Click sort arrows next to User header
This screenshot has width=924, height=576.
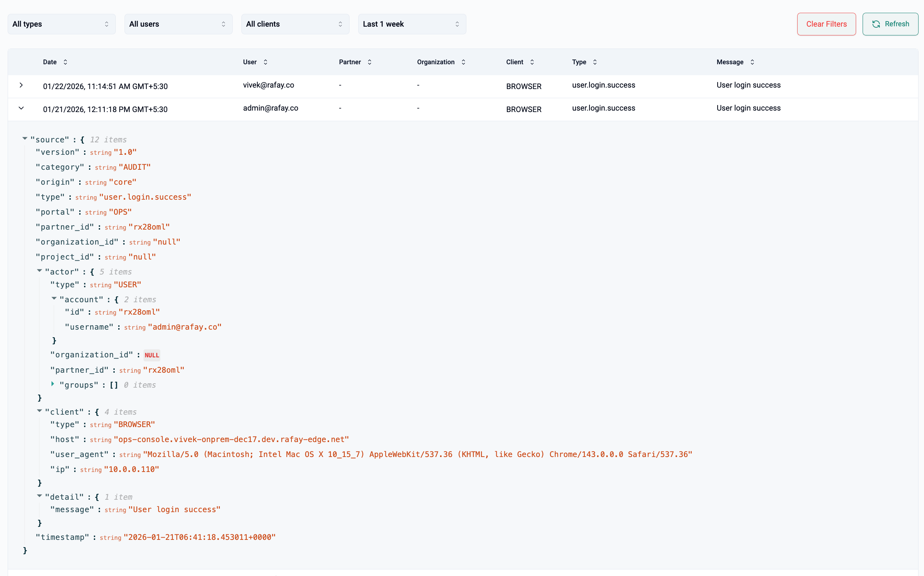pyautogui.click(x=265, y=62)
